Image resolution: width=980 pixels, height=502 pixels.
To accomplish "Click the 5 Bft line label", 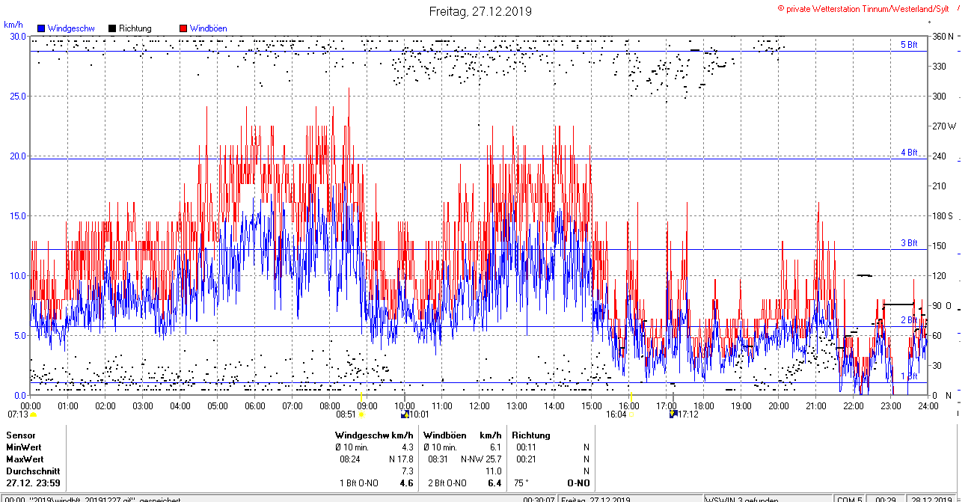I will pyautogui.click(x=908, y=45).
